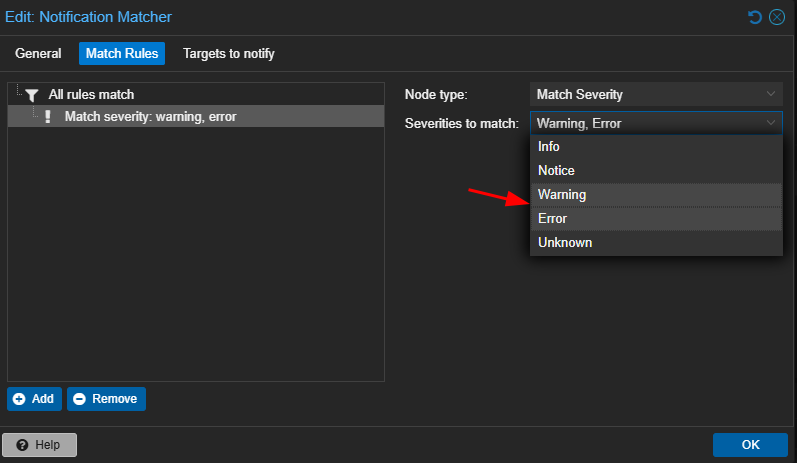
Task: Collapse the Severities to match dropdown arrow
Action: pyautogui.click(x=771, y=123)
